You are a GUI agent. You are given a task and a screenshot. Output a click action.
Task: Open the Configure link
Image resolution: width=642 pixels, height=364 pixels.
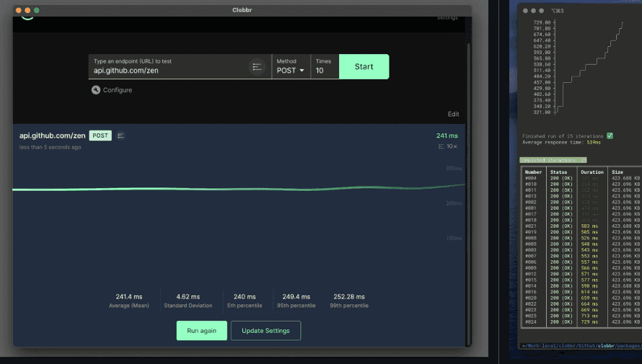coord(118,90)
